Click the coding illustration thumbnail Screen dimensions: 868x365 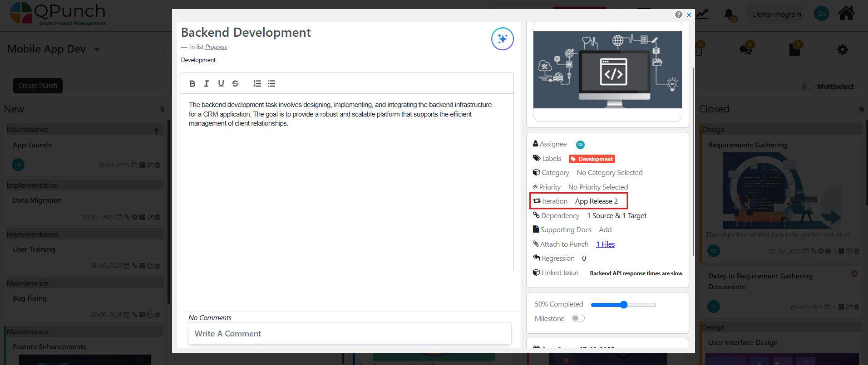pyautogui.click(x=607, y=70)
